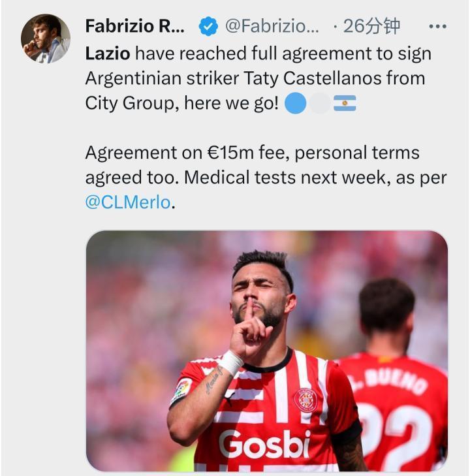The height and width of the screenshot is (476, 470).
Task: Click the LaLiga patch on the sleeve
Action: point(181,390)
